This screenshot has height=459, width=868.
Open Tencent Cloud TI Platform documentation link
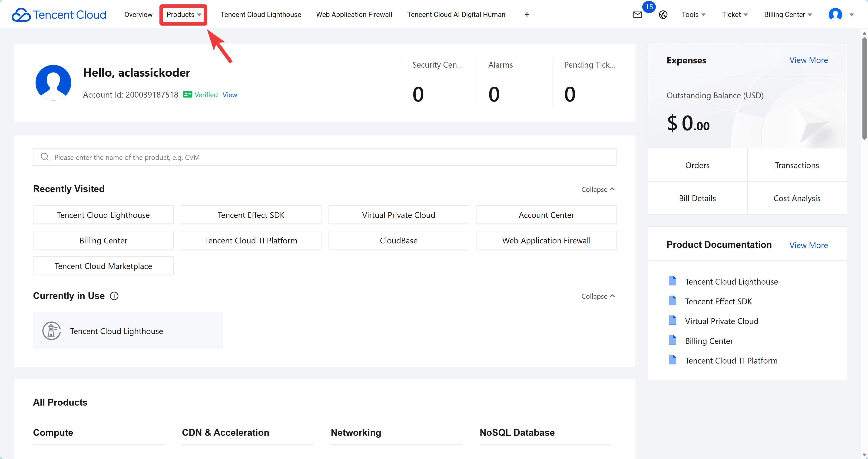point(731,361)
